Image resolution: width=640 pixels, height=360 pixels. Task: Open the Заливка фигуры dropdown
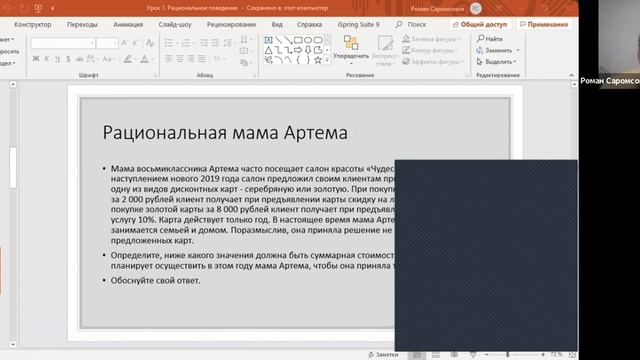431,39
